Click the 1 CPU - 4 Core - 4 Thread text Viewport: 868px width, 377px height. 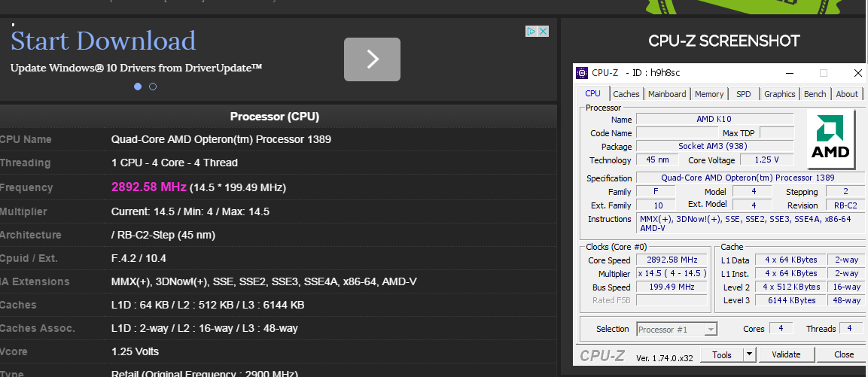pyautogui.click(x=175, y=163)
